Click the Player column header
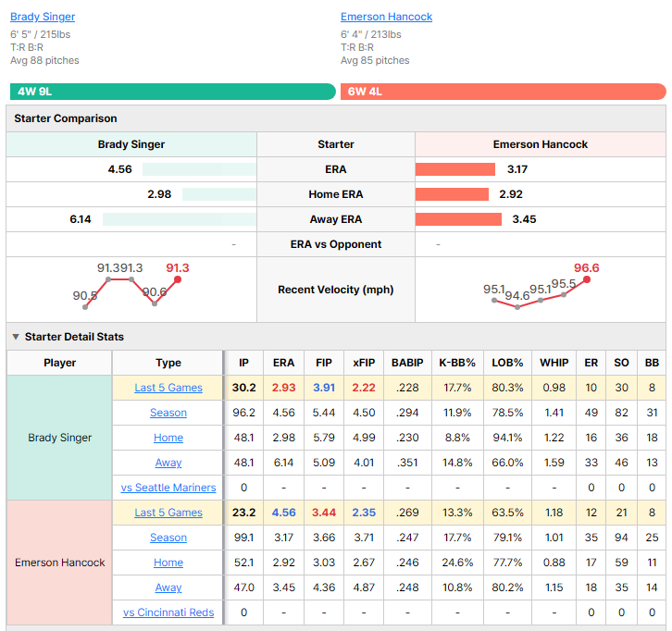Screen dimensions: 672x631 (59, 363)
